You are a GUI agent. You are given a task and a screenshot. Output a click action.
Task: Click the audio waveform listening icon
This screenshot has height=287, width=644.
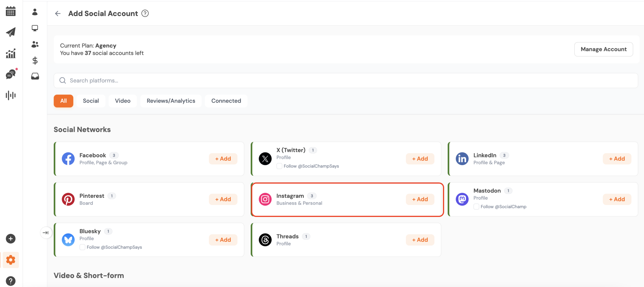click(11, 95)
